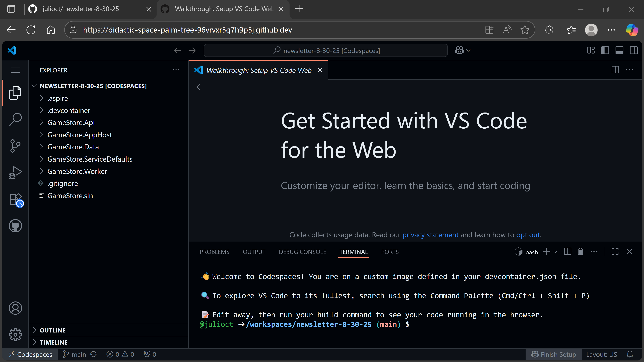Click Finish Setup in status bar
The width and height of the screenshot is (644, 362).
tap(554, 354)
